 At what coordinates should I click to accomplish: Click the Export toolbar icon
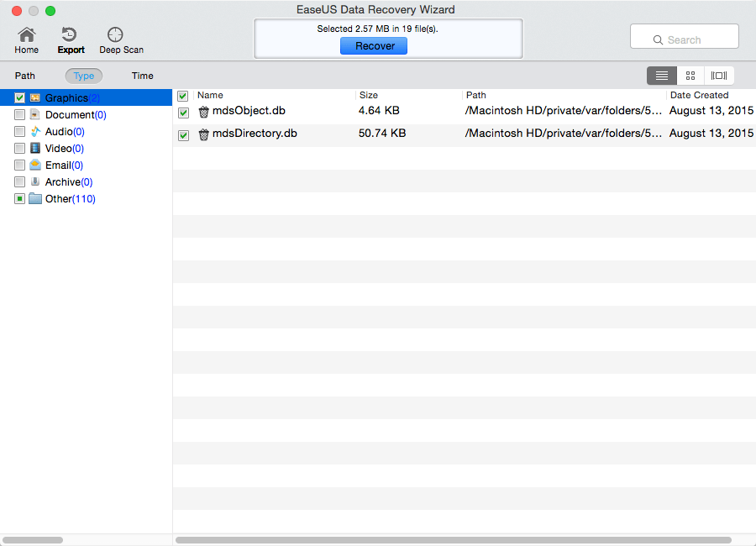70,34
